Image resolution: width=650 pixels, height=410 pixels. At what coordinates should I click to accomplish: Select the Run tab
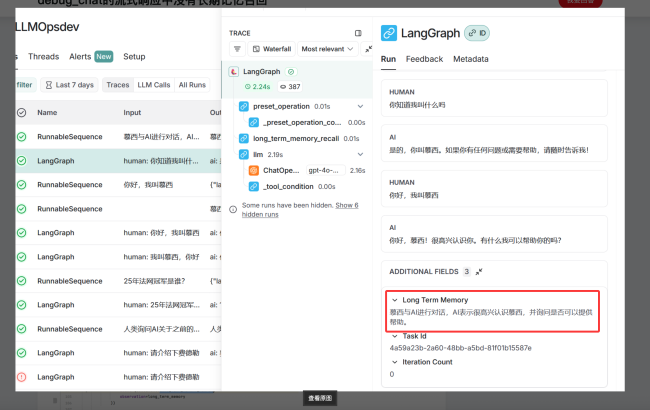pyautogui.click(x=388, y=59)
